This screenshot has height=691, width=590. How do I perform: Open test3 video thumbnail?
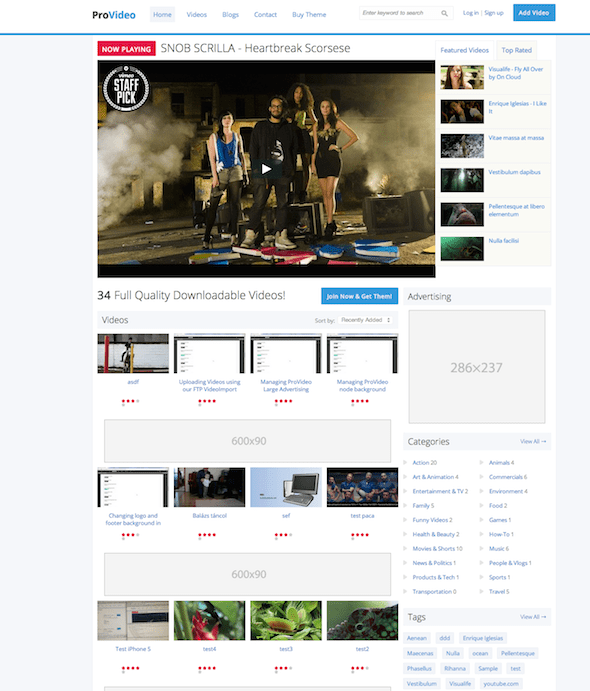[x=286, y=620]
